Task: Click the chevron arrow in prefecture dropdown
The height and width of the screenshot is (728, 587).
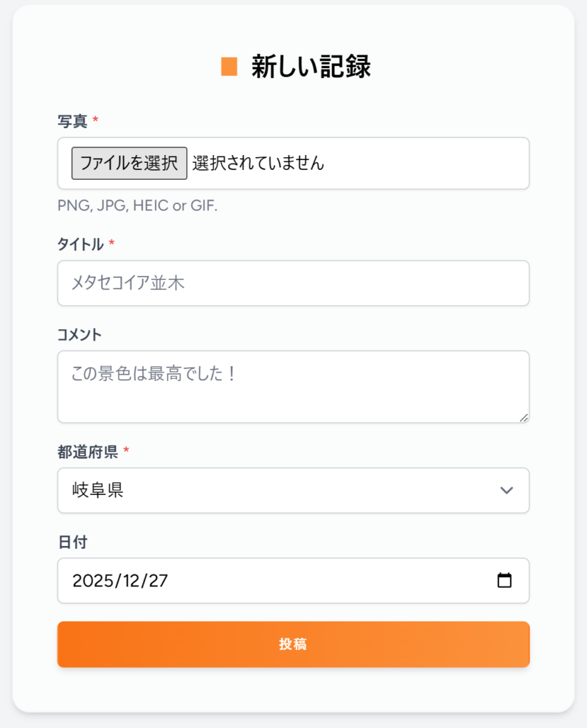Action: 506,490
